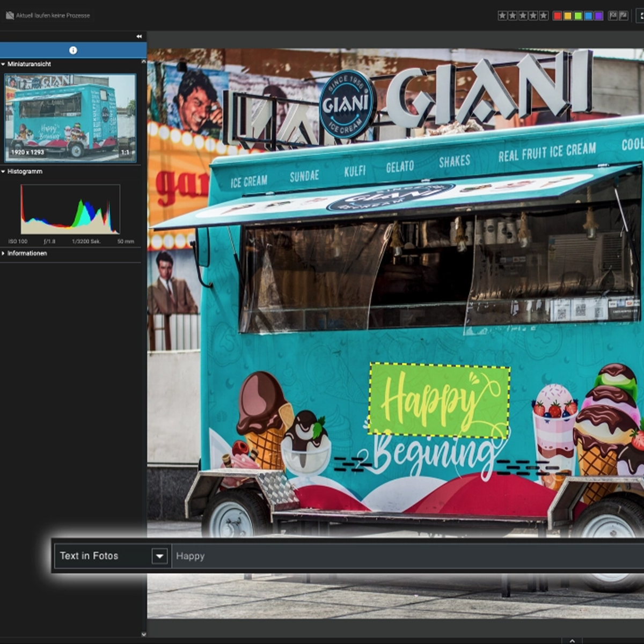Apply the green color label
The image size is (644, 644).
(578, 16)
